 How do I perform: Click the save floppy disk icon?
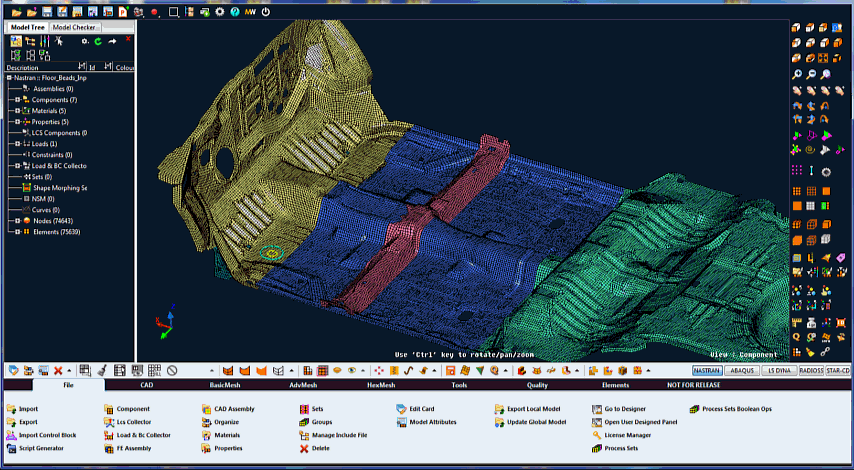(x=45, y=12)
